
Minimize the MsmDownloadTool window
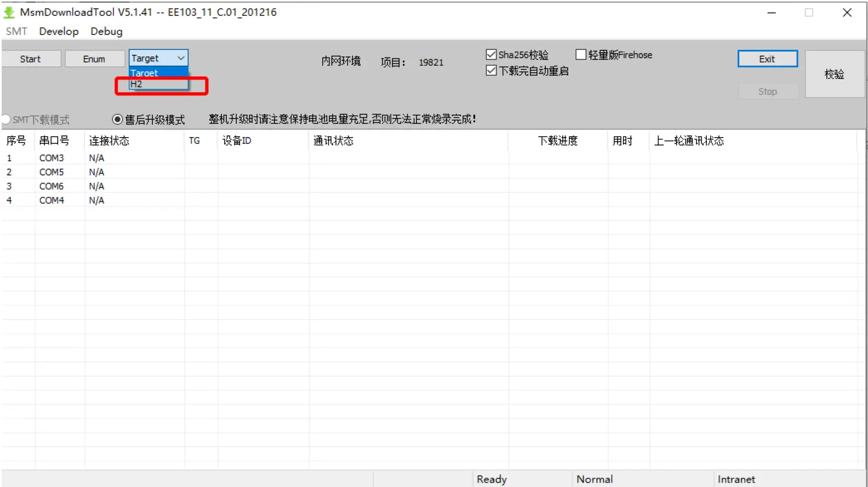(772, 13)
